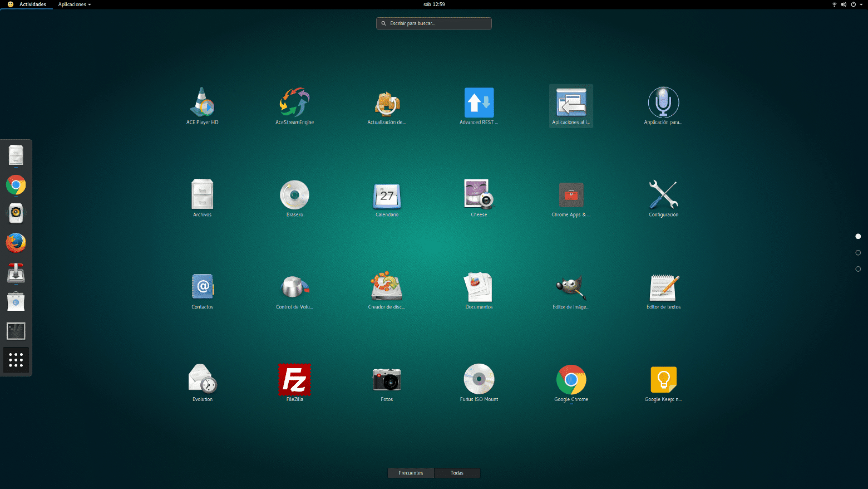Image resolution: width=868 pixels, height=489 pixels.
Task: Switch to the Todas tab
Action: point(457,473)
